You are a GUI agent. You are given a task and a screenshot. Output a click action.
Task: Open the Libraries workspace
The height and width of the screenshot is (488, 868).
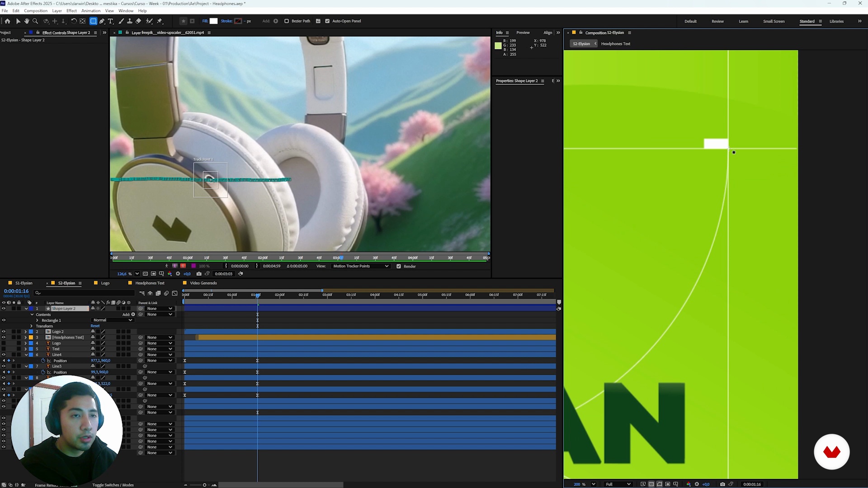[x=836, y=22]
